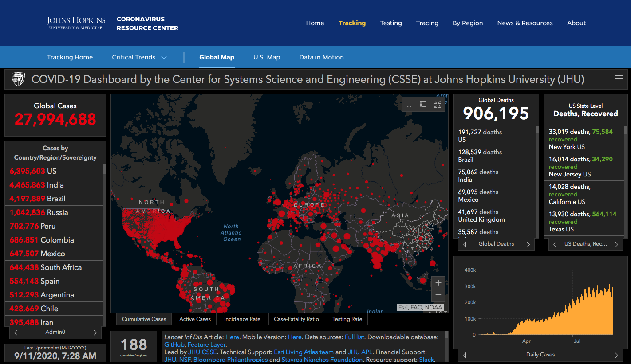
Task: Click the right arrow beside US Deaths, Rec...
Action: (x=616, y=244)
